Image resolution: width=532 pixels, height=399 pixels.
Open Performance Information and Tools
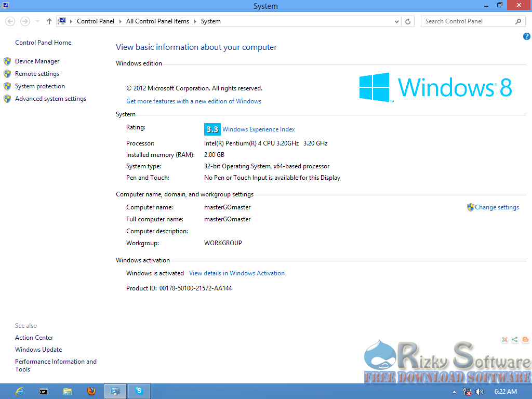click(56, 365)
